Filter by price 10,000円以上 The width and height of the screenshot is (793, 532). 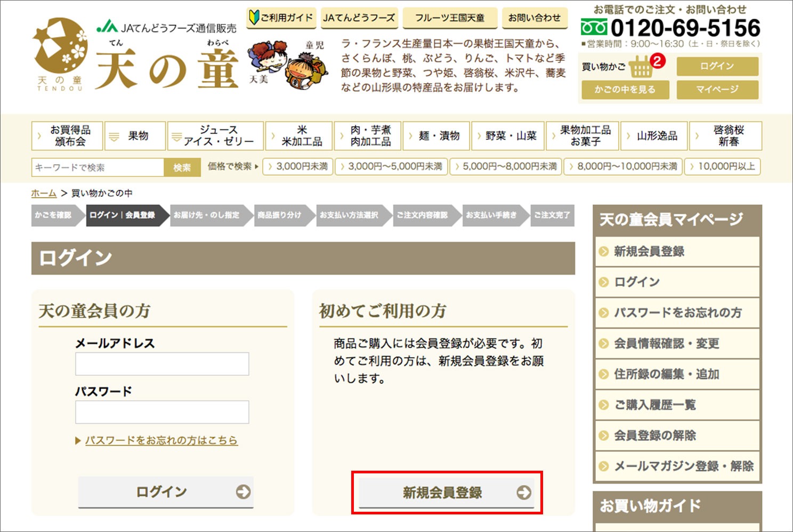[x=722, y=167]
